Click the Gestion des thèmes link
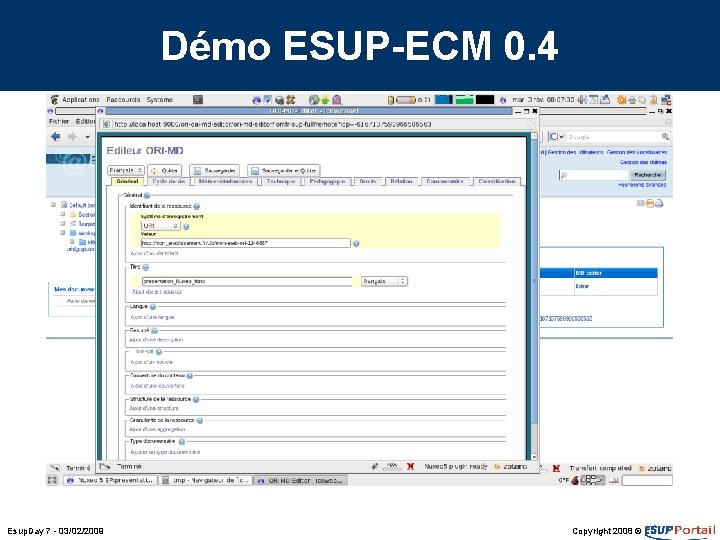Image resolution: width=720 pixels, height=540 pixels. (643, 162)
